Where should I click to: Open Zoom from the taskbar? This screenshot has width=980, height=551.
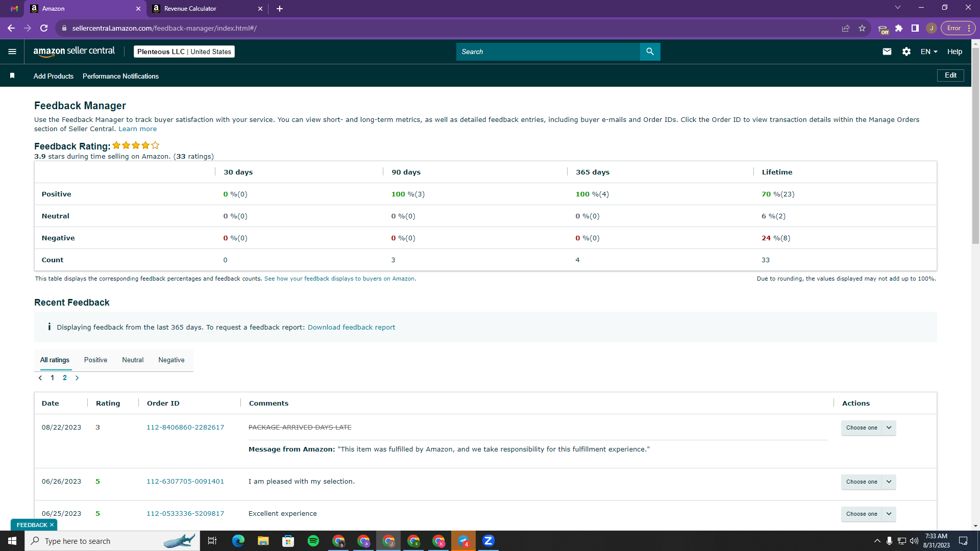(x=488, y=541)
